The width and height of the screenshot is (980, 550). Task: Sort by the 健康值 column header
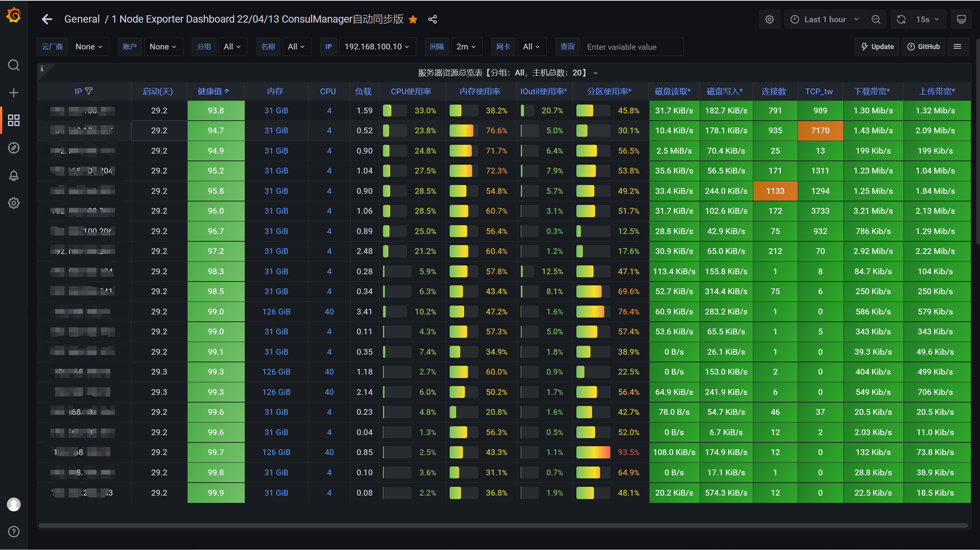[x=213, y=92]
